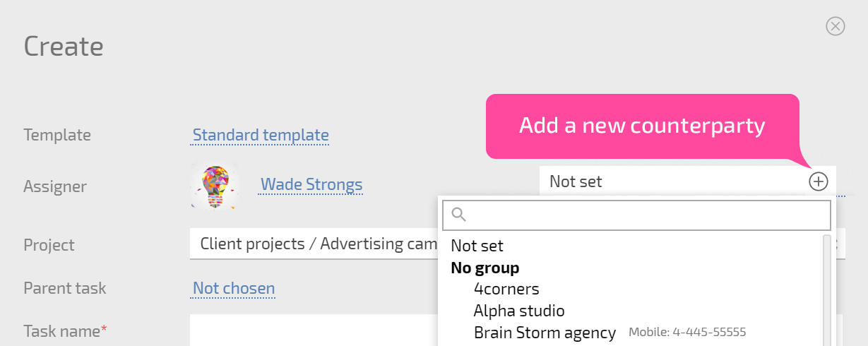Image resolution: width=868 pixels, height=346 pixels.
Task: Choose a parent task via 'Not chosen'
Action: tap(234, 288)
